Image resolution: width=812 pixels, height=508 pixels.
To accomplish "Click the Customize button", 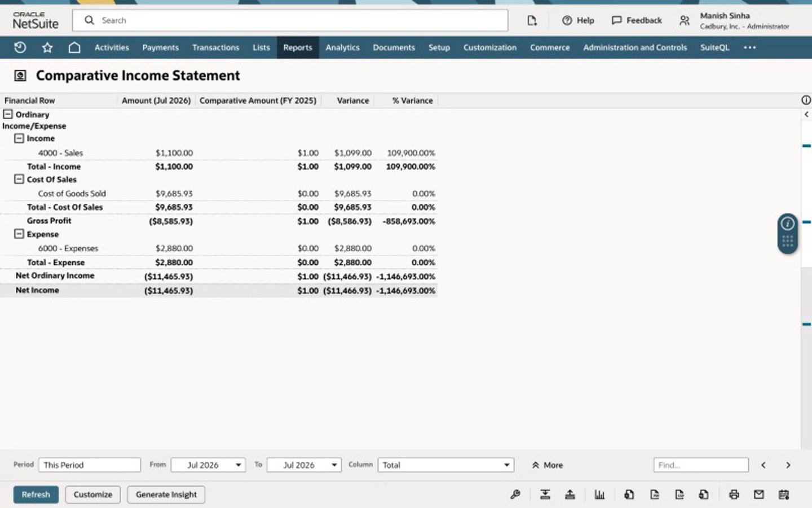I will [92, 494].
